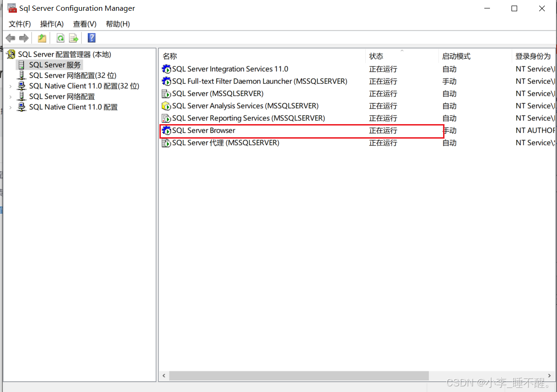This screenshot has height=392, width=557.
Task: Expand the SQL Native Client 11.0 配置 node
Action: tap(11, 107)
